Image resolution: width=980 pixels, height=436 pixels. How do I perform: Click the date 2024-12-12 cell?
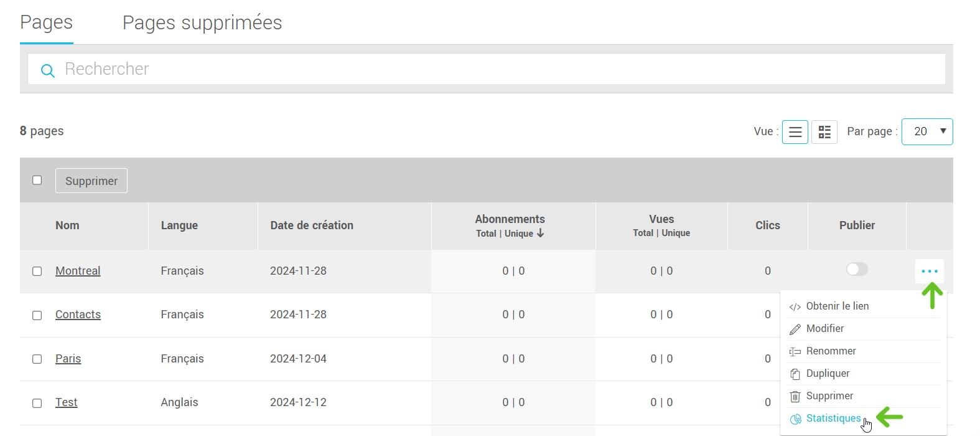click(298, 402)
